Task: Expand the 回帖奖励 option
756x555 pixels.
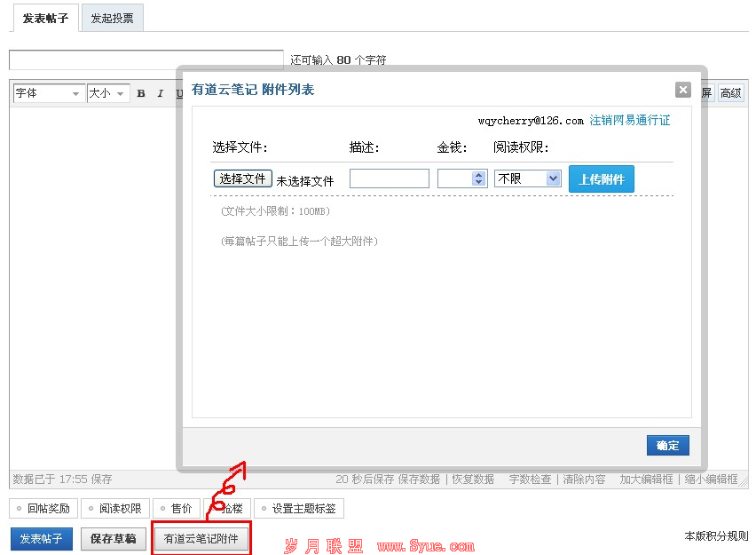Action: coord(43,508)
